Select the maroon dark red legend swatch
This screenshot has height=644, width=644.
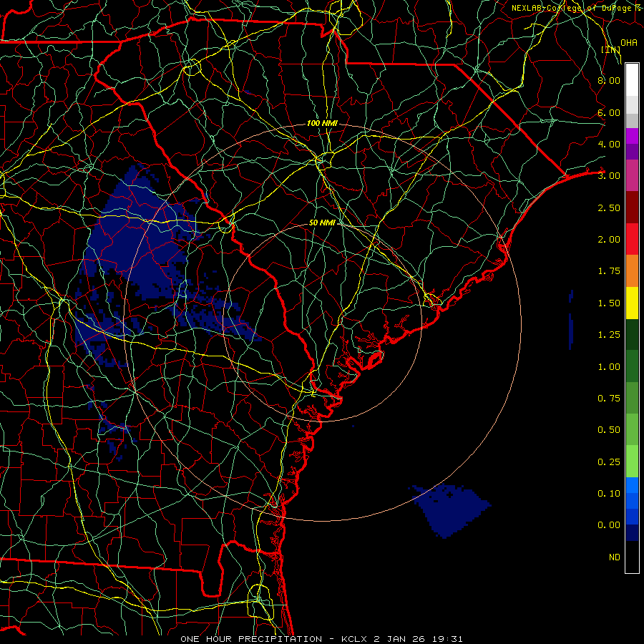(x=632, y=208)
